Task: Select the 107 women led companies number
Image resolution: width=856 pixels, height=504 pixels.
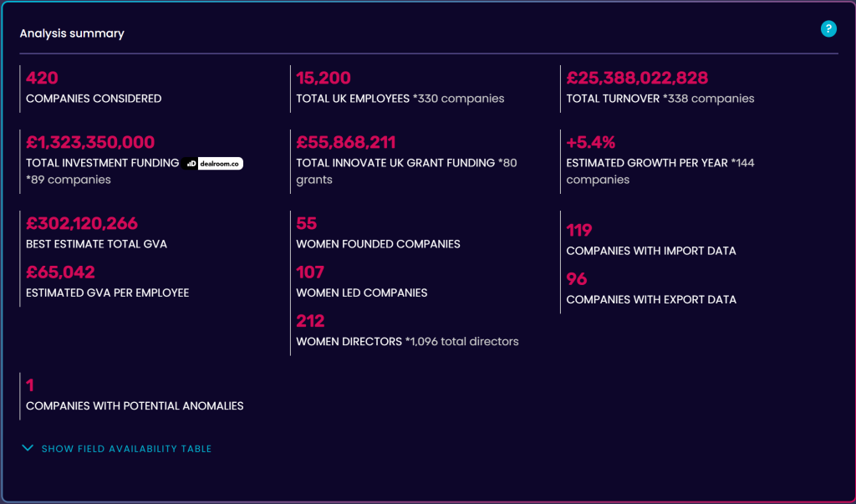Action: (310, 272)
